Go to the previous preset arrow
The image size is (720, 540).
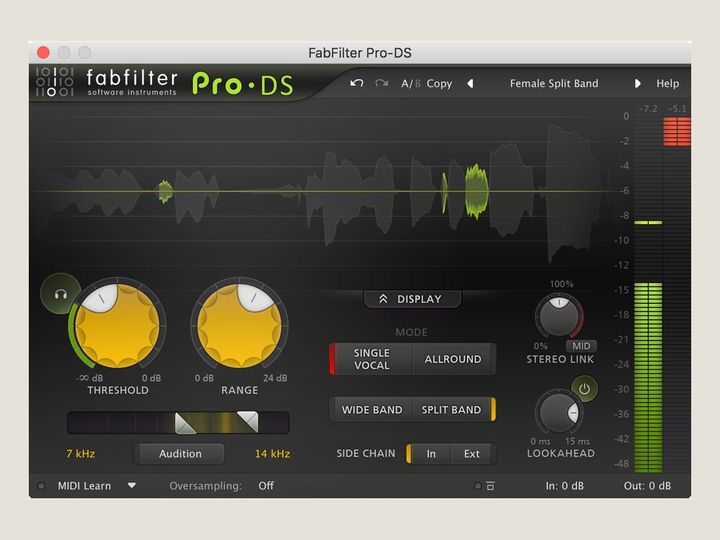[470, 84]
